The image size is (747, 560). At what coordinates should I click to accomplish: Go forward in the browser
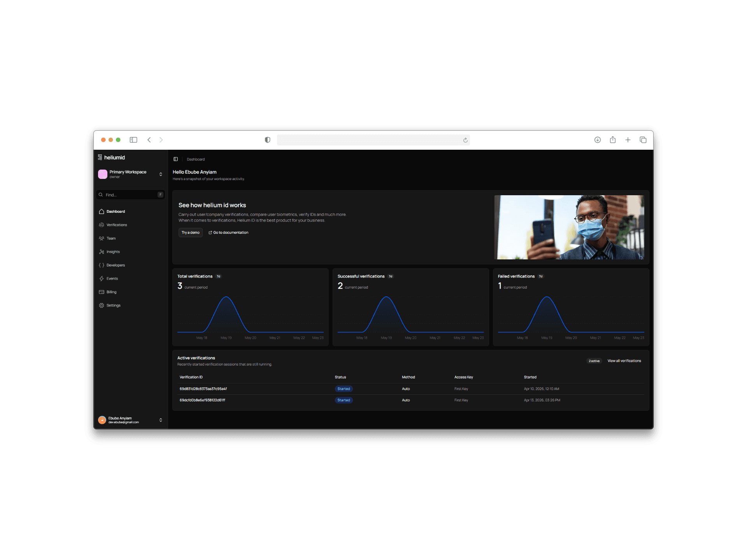pos(161,140)
